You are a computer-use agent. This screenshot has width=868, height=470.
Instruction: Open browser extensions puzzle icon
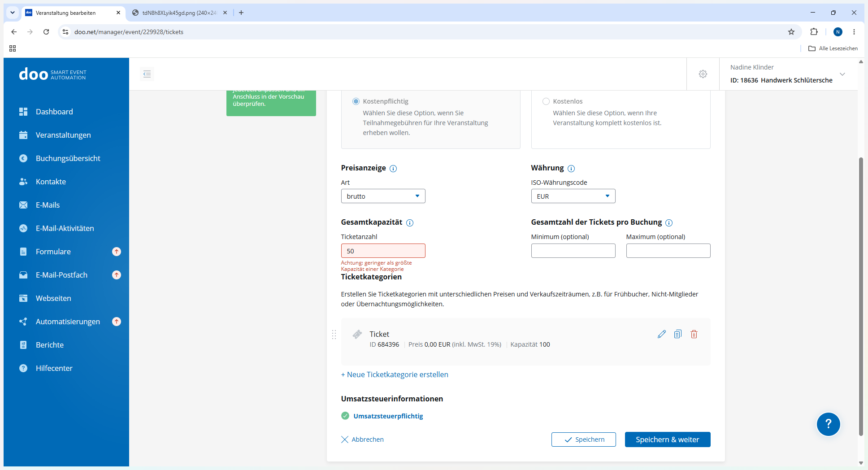pos(814,32)
